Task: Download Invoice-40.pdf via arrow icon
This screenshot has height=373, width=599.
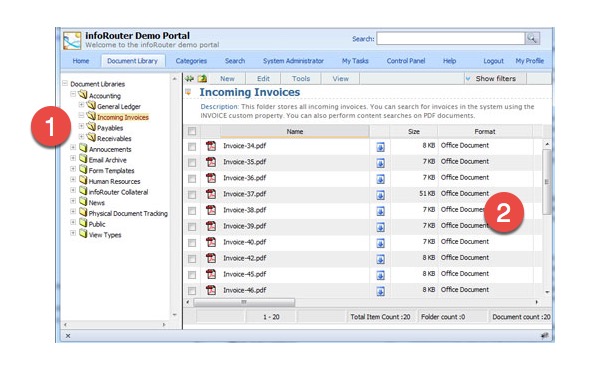Action: tap(380, 243)
